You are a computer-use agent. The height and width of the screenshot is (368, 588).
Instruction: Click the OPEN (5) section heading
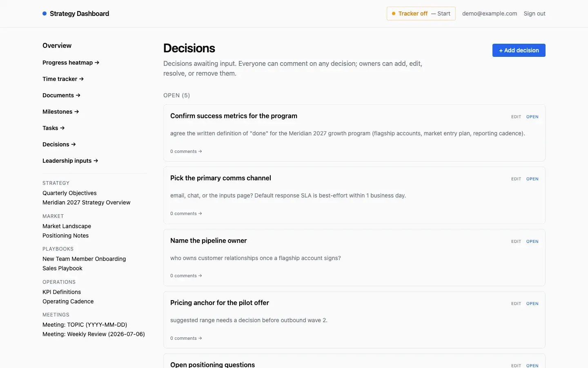point(176,95)
